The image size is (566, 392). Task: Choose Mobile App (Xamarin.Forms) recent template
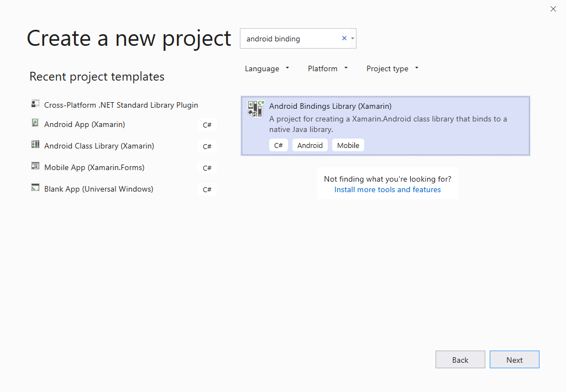click(x=94, y=167)
